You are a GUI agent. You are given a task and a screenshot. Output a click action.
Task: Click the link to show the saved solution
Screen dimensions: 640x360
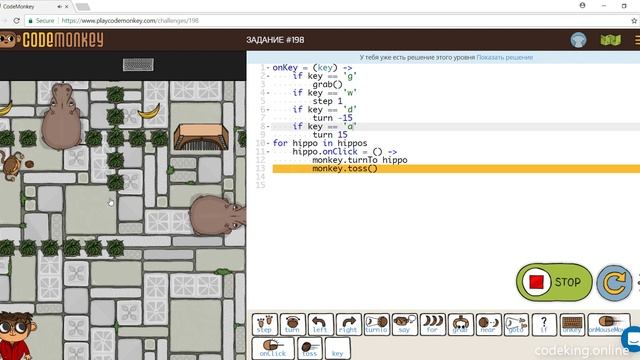point(504,58)
